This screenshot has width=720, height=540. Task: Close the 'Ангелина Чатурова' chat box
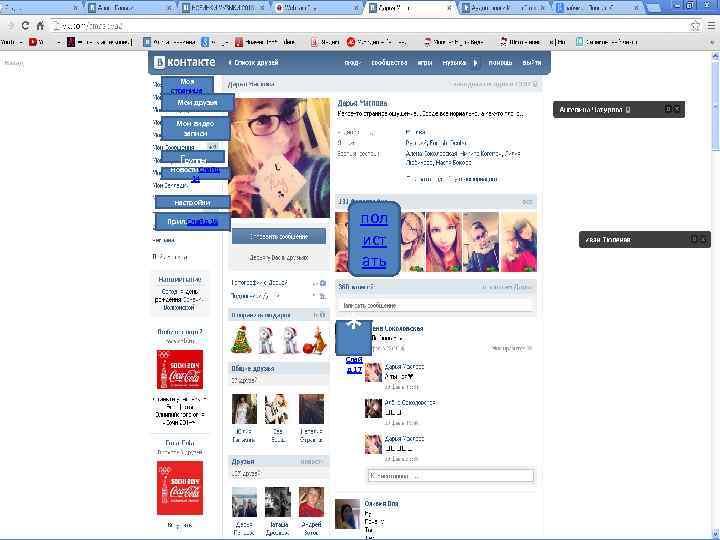click(677, 109)
